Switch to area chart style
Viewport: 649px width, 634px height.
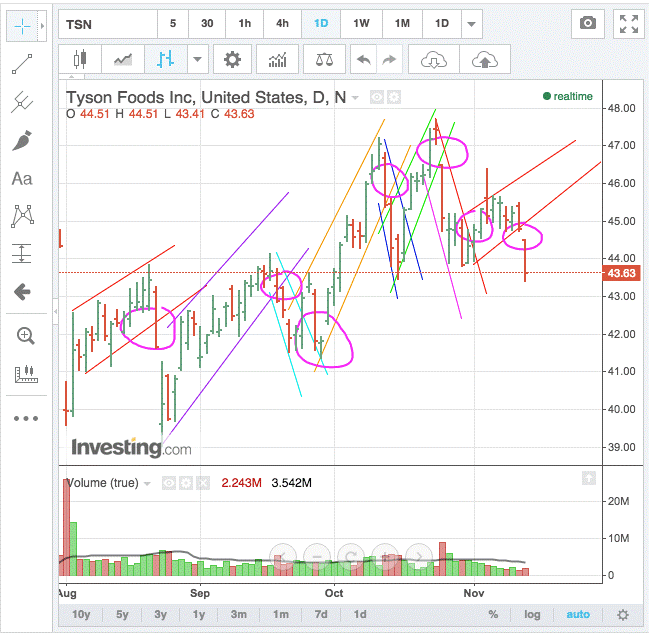123,60
